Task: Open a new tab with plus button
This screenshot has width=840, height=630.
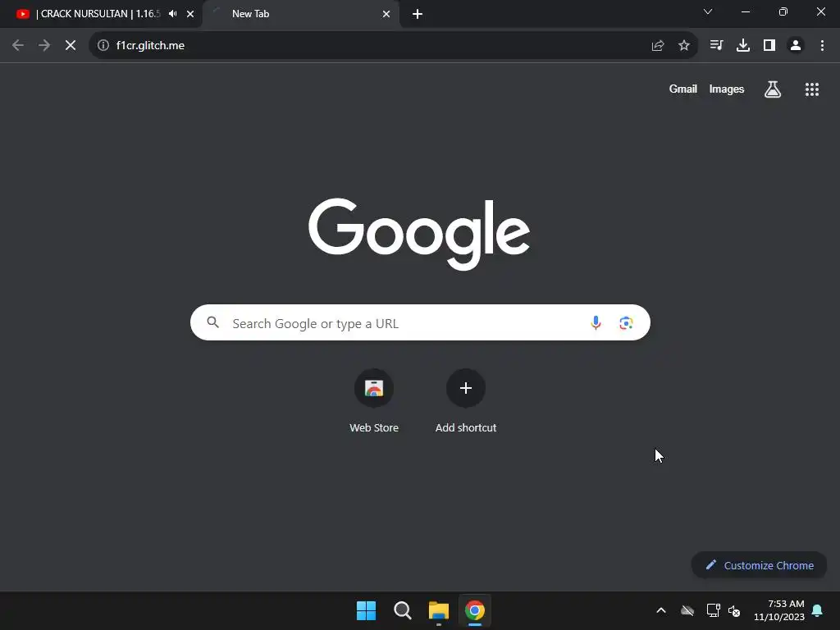Action: click(418, 14)
